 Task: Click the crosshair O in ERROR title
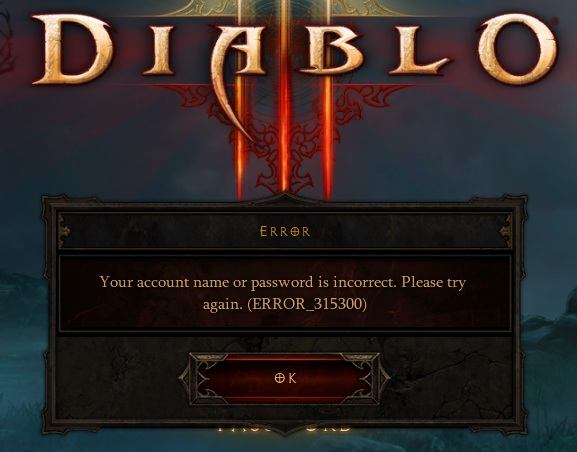coord(294,232)
